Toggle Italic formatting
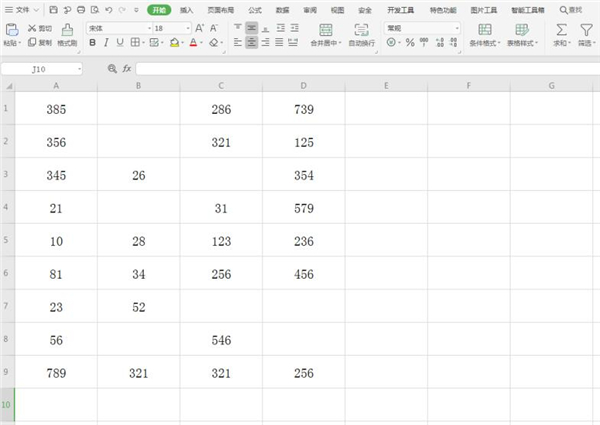 point(106,44)
